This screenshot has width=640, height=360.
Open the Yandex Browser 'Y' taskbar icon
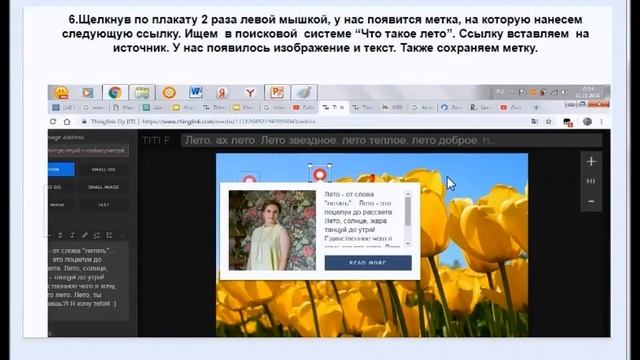click(250, 93)
